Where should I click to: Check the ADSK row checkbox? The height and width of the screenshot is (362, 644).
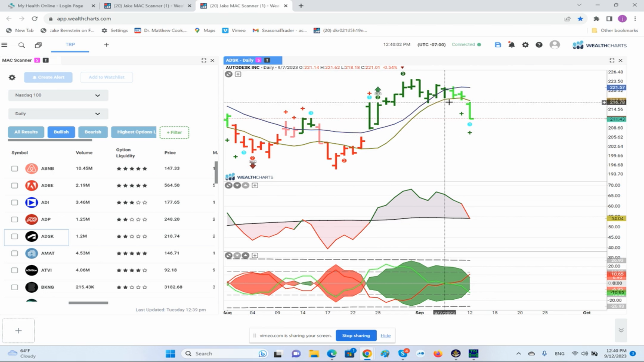pos(14,236)
